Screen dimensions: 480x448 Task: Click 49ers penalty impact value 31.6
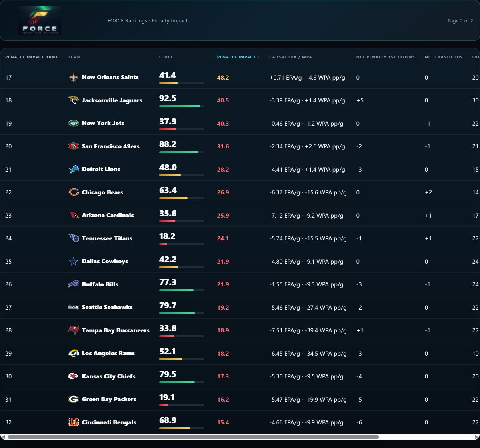223,146
